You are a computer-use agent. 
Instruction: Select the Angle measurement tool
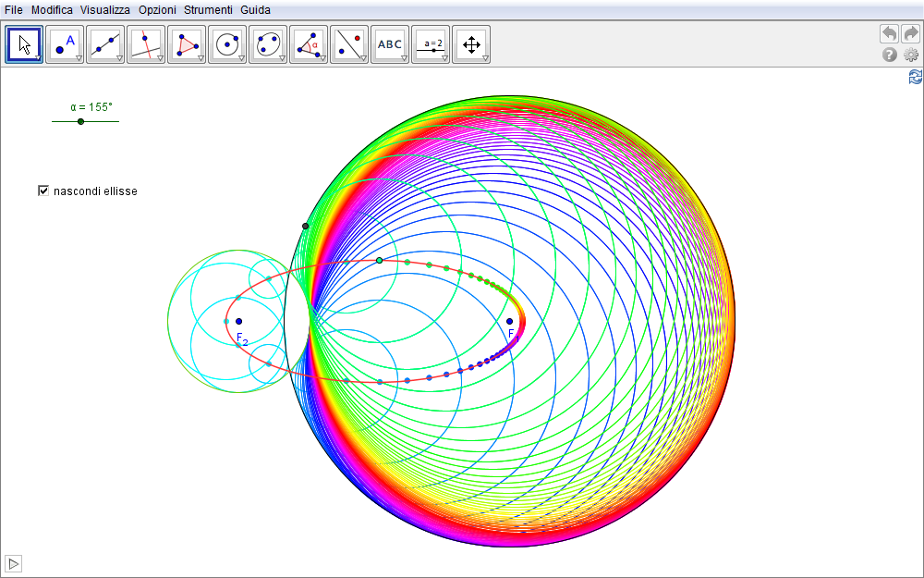pos(309,43)
